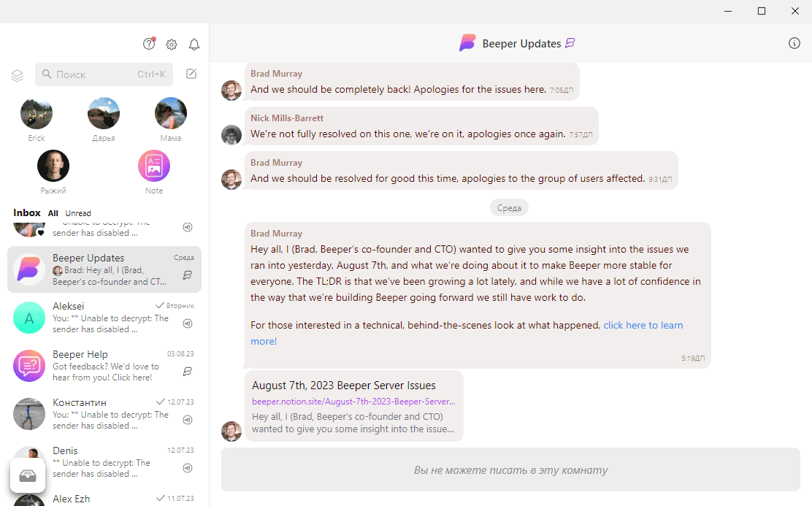
Task: Click compose new message icon
Action: pyautogui.click(x=191, y=74)
